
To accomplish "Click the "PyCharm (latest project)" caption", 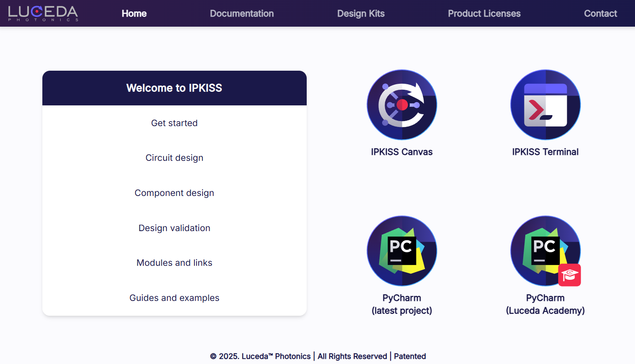I will (402, 304).
